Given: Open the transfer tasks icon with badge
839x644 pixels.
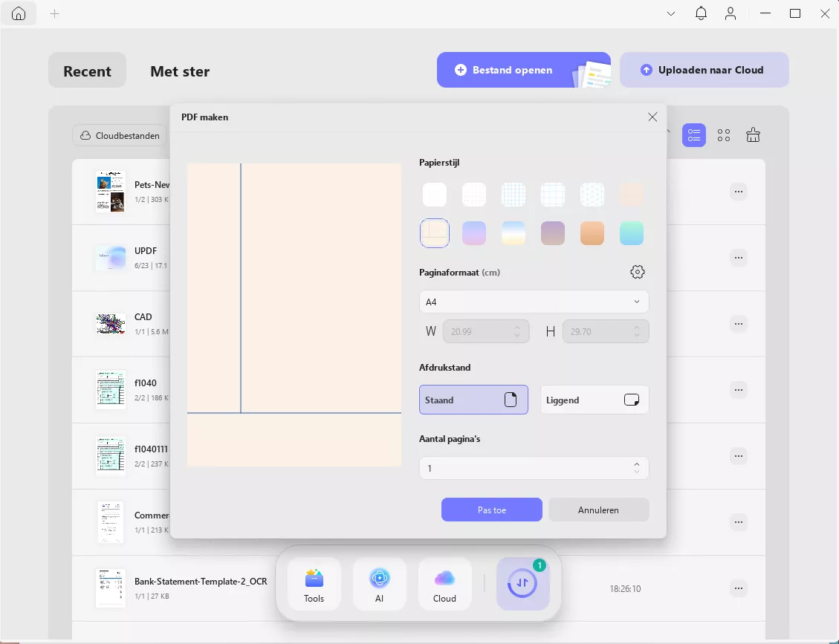Looking at the screenshot, I should click(522, 584).
